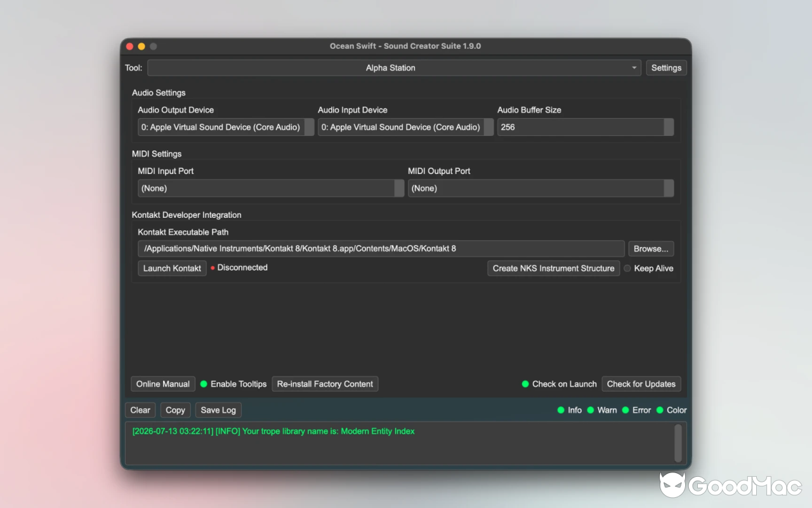This screenshot has width=812, height=508.
Task: Clear the log output
Action: tap(140, 410)
